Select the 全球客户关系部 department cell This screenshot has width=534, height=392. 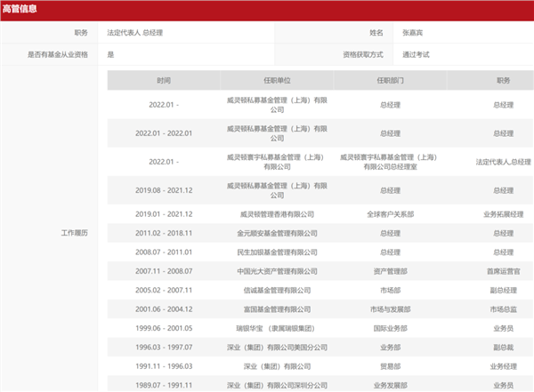(x=390, y=214)
